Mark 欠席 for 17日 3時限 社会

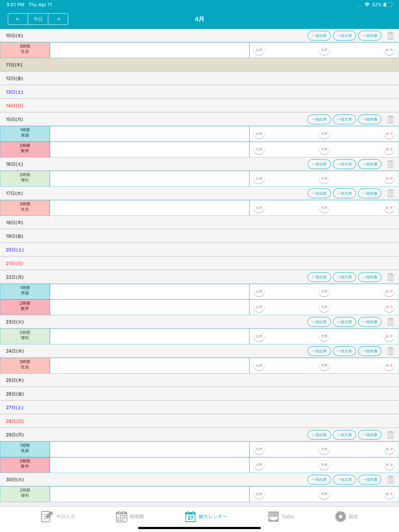pos(324,208)
